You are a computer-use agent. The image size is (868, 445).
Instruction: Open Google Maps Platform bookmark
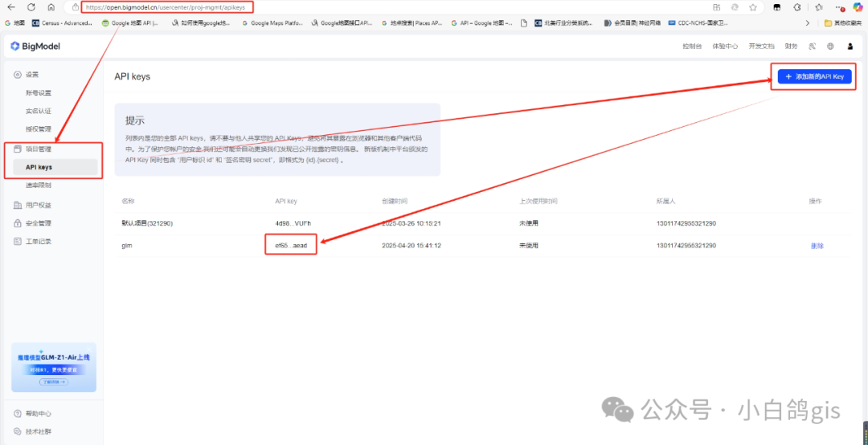(x=272, y=22)
